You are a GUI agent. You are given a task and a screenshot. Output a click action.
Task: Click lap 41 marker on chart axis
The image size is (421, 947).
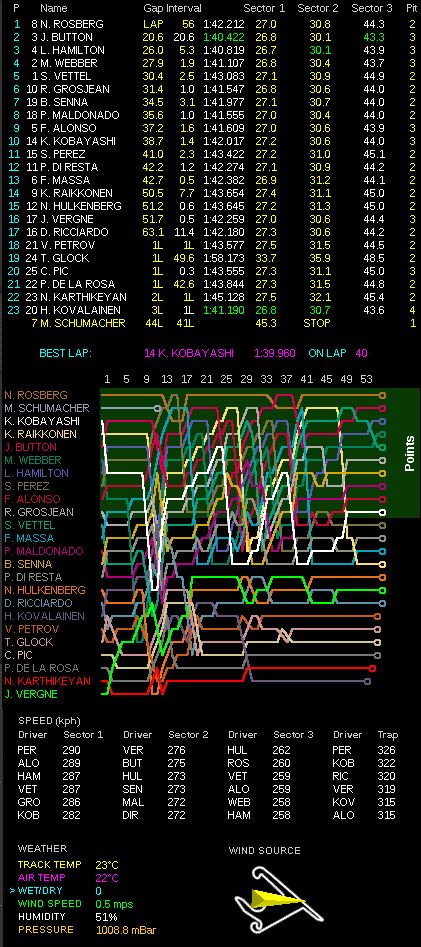[x=306, y=379]
